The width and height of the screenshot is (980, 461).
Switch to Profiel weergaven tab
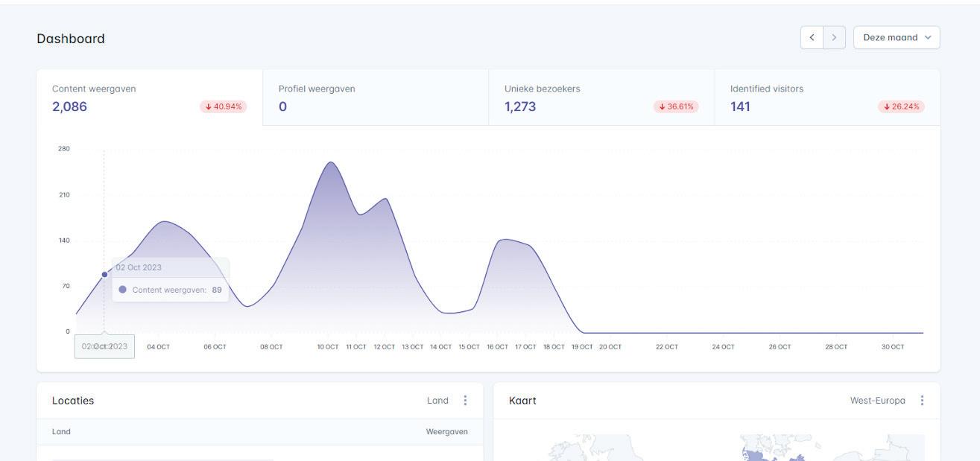[x=376, y=98]
